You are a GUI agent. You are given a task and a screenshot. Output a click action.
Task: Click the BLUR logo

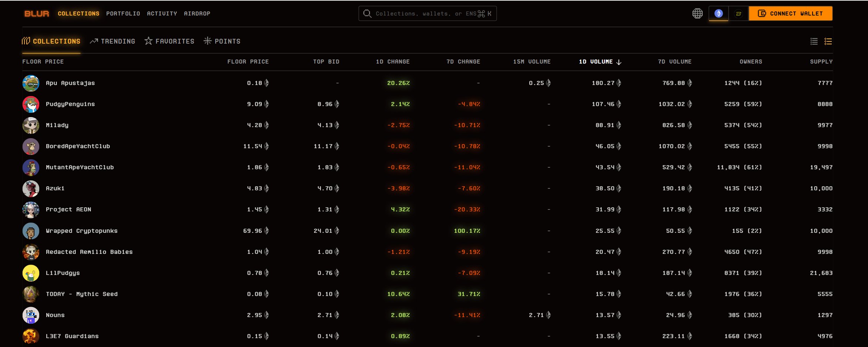click(37, 14)
